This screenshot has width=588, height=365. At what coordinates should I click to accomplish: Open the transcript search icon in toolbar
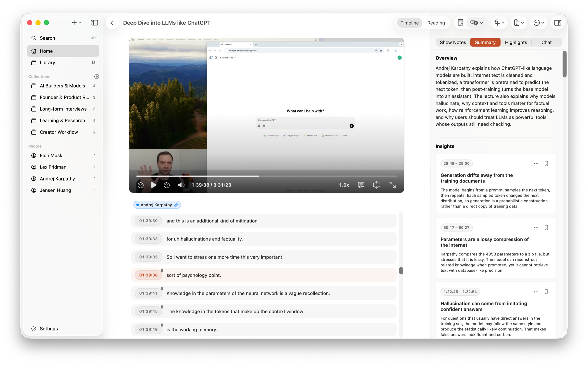(x=460, y=23)
